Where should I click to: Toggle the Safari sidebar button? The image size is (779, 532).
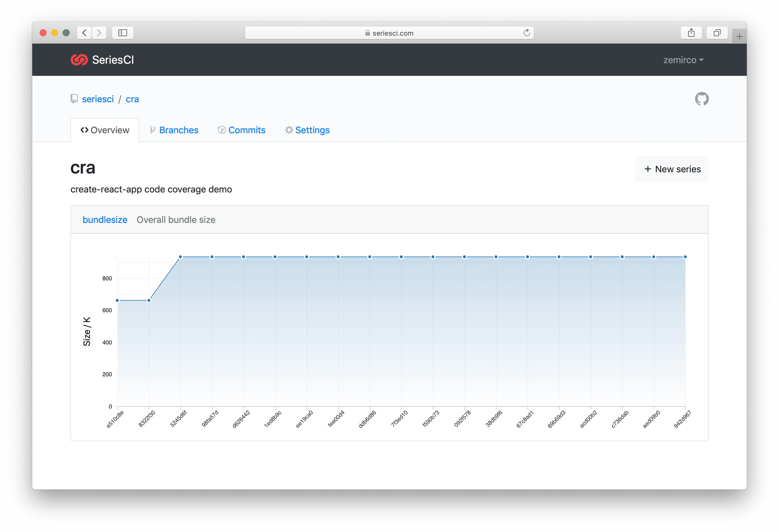coord(123,33)
